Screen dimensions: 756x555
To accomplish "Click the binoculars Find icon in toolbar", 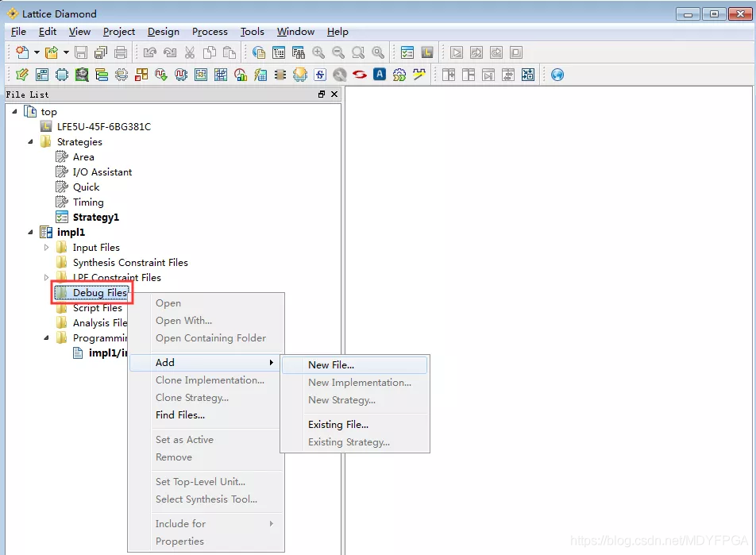I will click(299, 52).
